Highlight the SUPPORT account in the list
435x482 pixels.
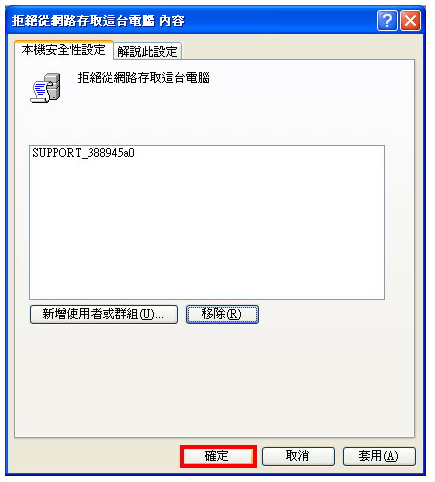click(83, 153)
